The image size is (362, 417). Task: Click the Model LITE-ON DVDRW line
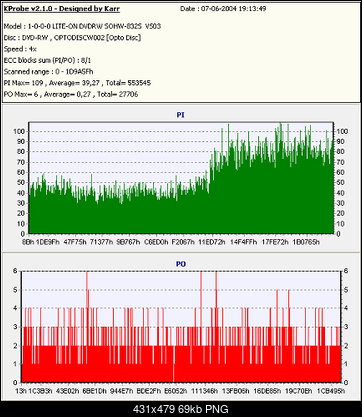[x=82, y=26]
